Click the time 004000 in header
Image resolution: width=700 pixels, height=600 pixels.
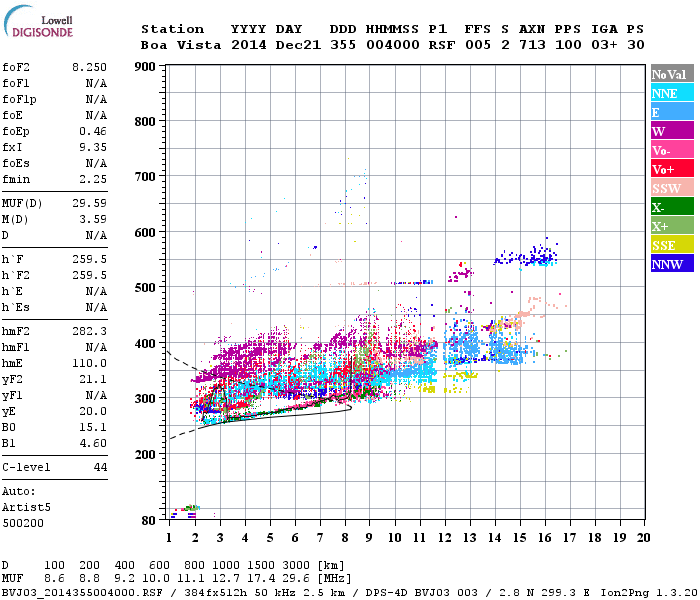392,45
